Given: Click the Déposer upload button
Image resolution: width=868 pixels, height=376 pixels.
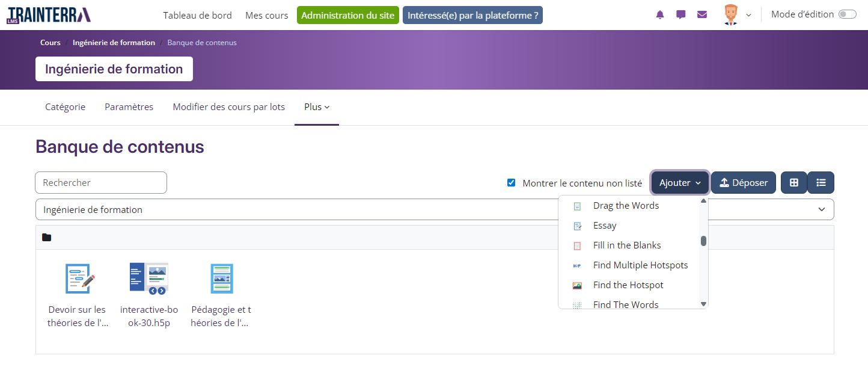Looking at the screenshot, I should coord(744,183).
